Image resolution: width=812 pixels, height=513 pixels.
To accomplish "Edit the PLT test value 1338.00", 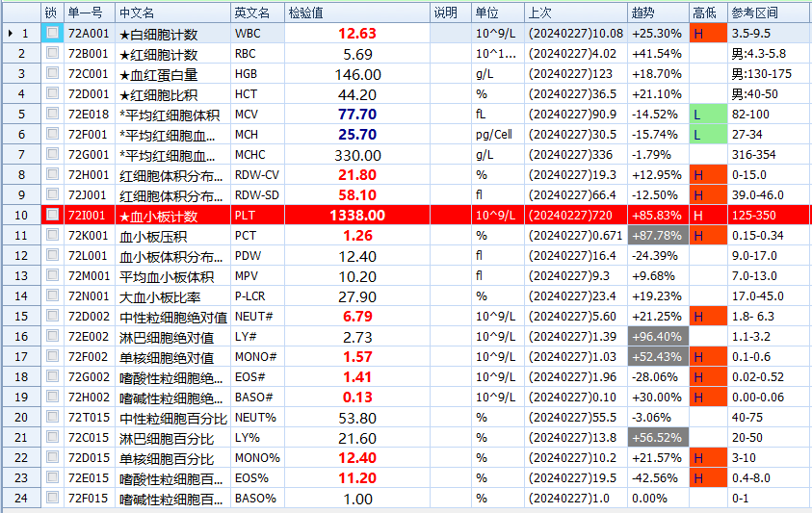I will [356, 216].
